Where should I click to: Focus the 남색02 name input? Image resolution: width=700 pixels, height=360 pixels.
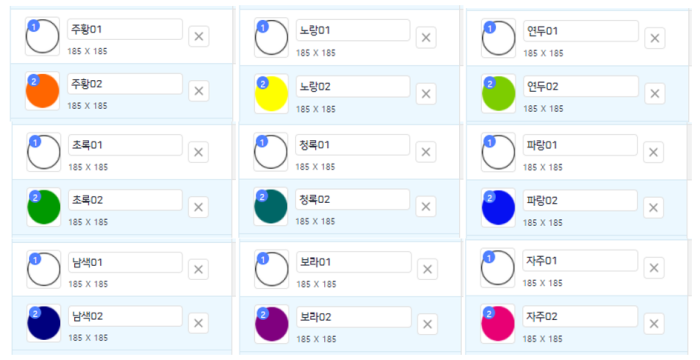pos(125,316)
